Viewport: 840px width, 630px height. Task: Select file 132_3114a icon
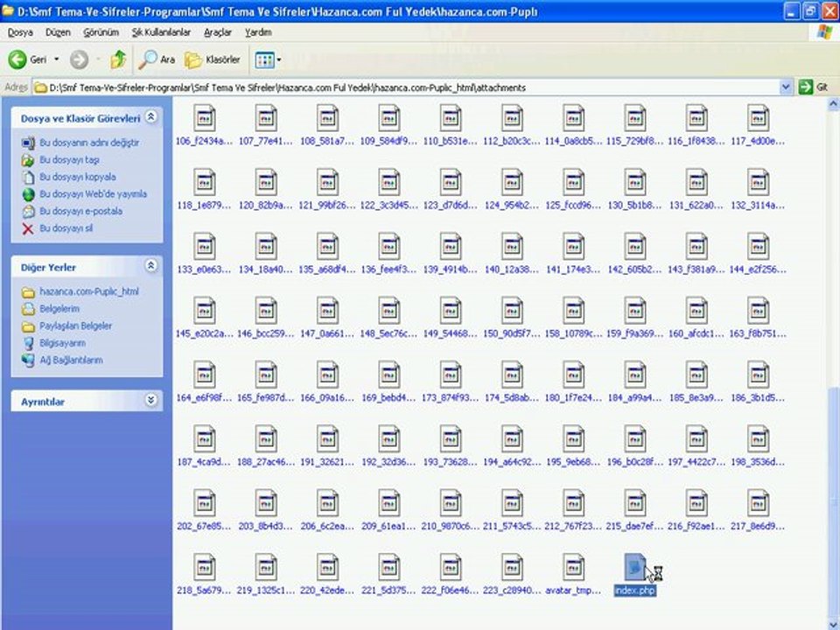coord(758,182)
